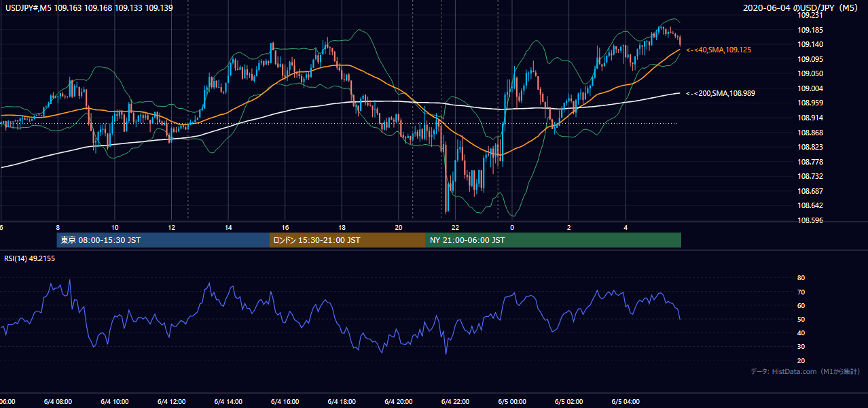This screenshot has width=868, height=408.
Task: Click price axis value 109.231
Action: pos(810,15)
